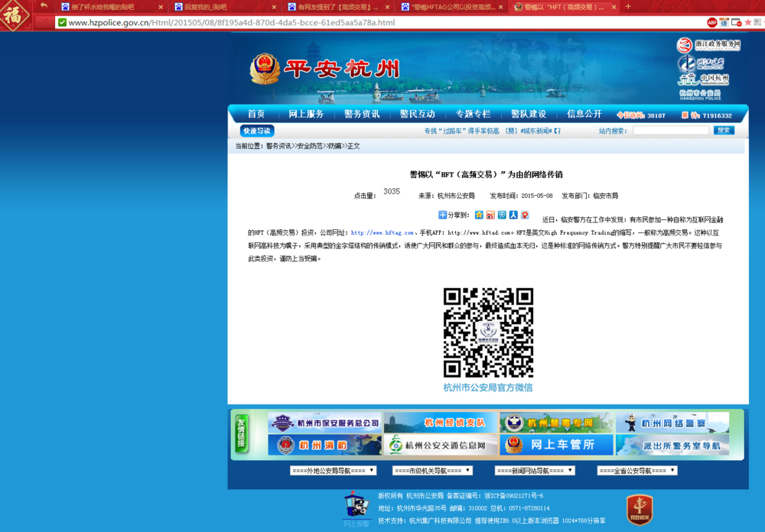Click the red emblem icon at bottom right
Image resolution: width=765 pixels, height=532 pixels.
pos(641,509)
